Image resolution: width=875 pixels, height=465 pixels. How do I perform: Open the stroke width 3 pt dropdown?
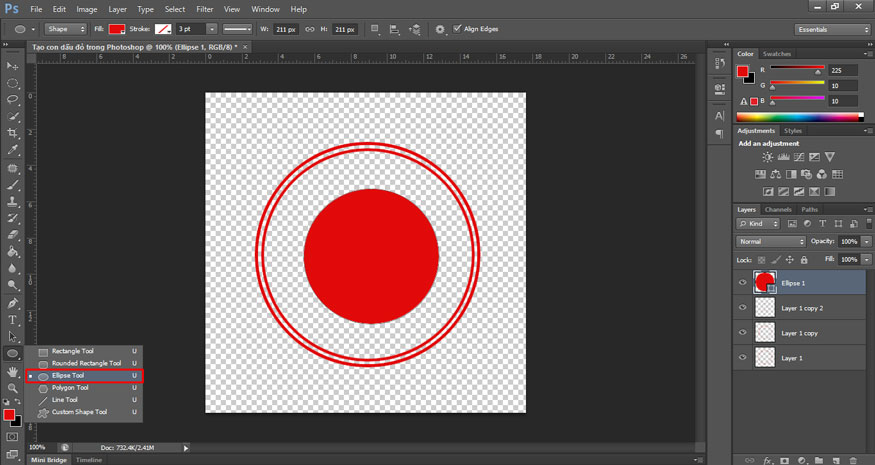[x=212, y=29]
